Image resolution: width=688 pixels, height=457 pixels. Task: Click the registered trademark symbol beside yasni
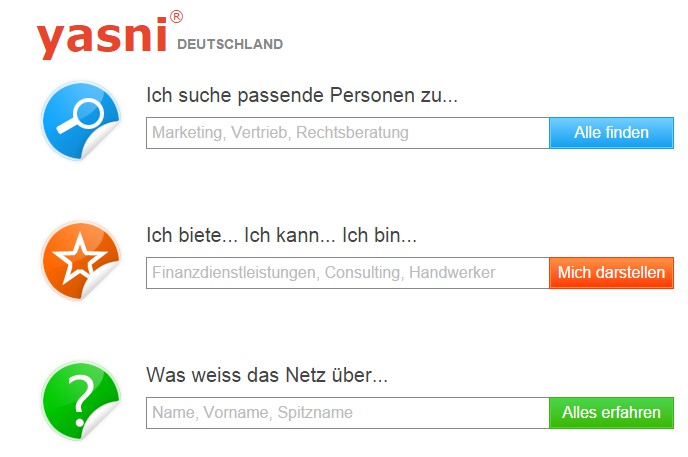[176, 17]
